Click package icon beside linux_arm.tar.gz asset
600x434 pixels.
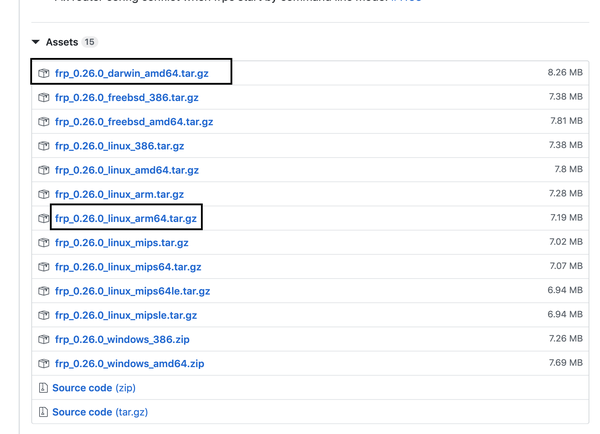[44, 194]
